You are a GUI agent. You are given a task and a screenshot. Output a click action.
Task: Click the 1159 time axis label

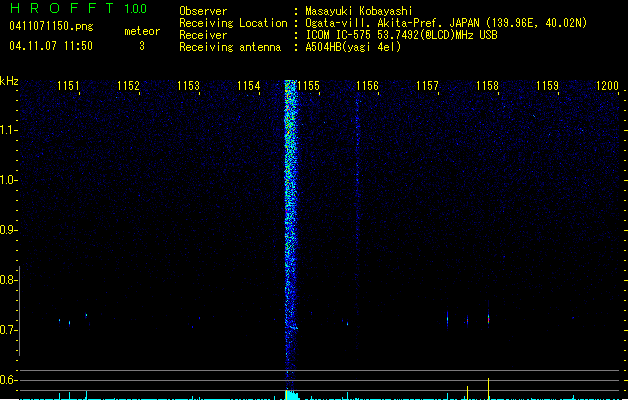[x=547, y=86]
